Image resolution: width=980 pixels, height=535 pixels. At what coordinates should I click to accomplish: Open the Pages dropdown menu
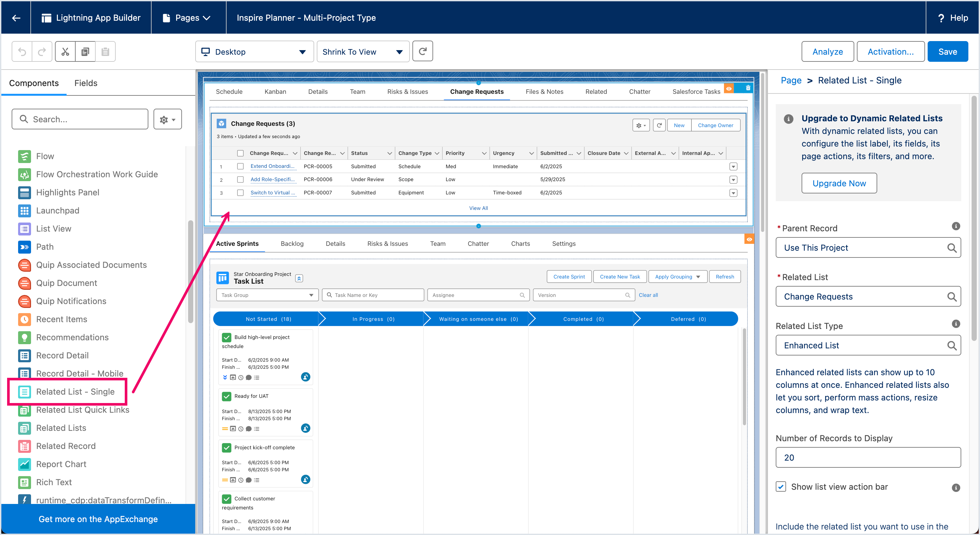tap(186, 18)
